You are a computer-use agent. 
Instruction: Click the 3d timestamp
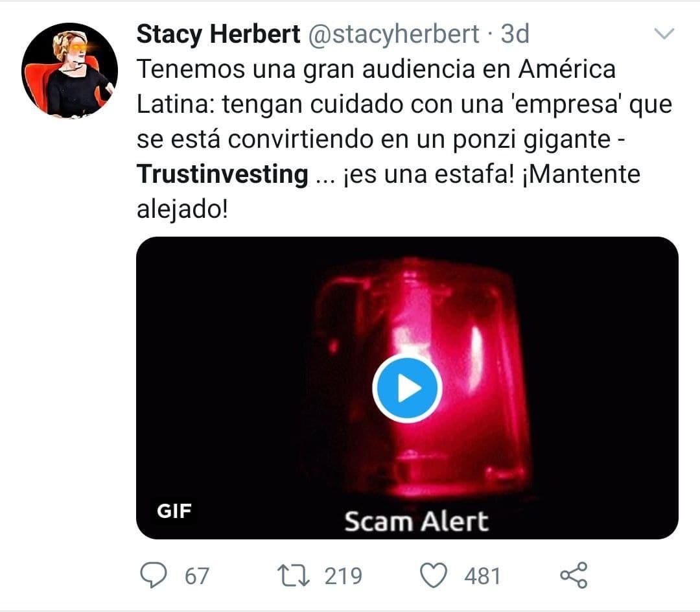[515, 34]
